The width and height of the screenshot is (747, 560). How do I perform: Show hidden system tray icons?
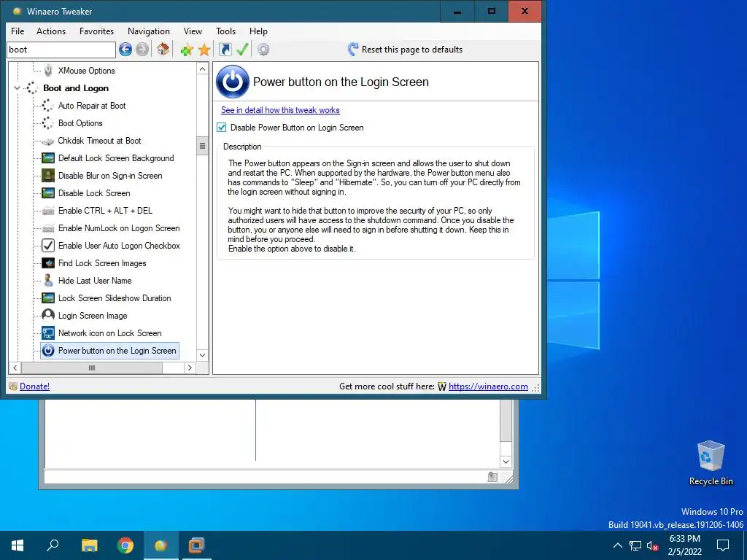click(x=617, y=545)
